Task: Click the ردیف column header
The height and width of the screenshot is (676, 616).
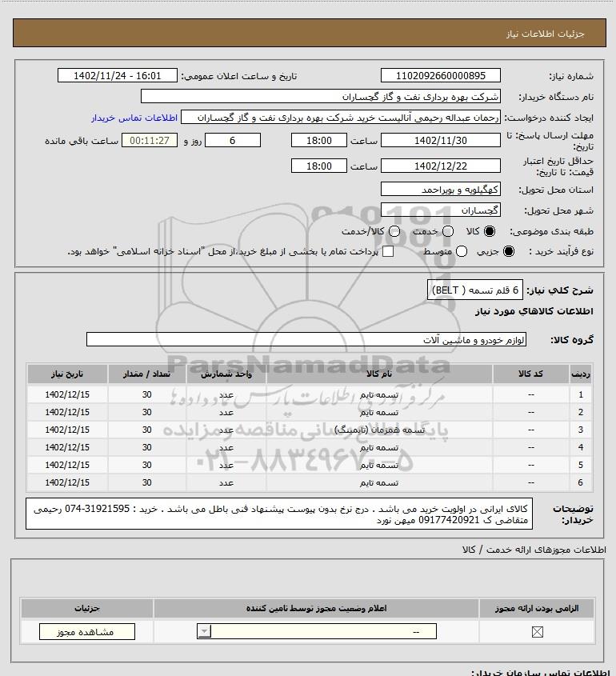Action: [580, 374]
